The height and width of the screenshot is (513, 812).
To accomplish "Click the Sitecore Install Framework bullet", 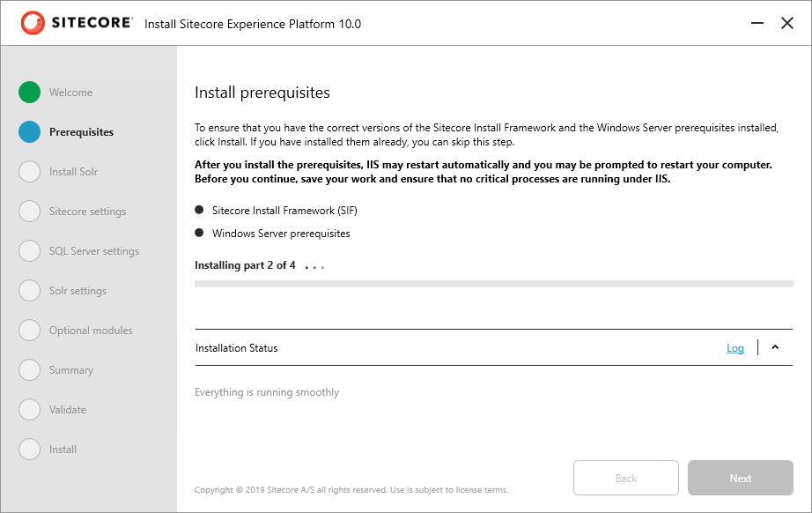I will tap(199, 210).
